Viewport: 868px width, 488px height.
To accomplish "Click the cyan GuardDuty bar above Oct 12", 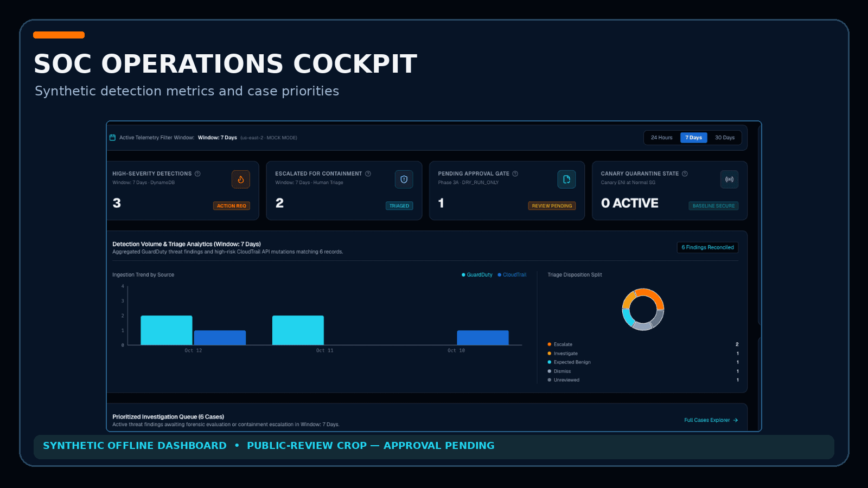I will point(167,330).
